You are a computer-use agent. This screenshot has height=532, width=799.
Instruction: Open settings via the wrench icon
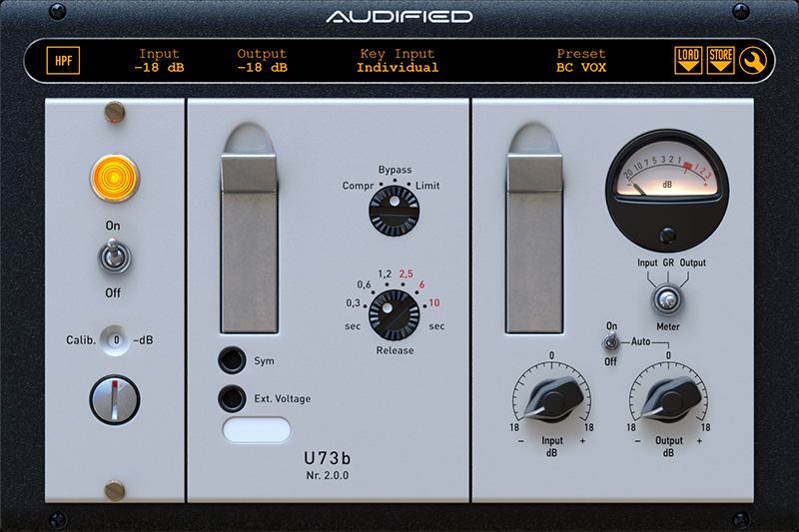[753, 61]
